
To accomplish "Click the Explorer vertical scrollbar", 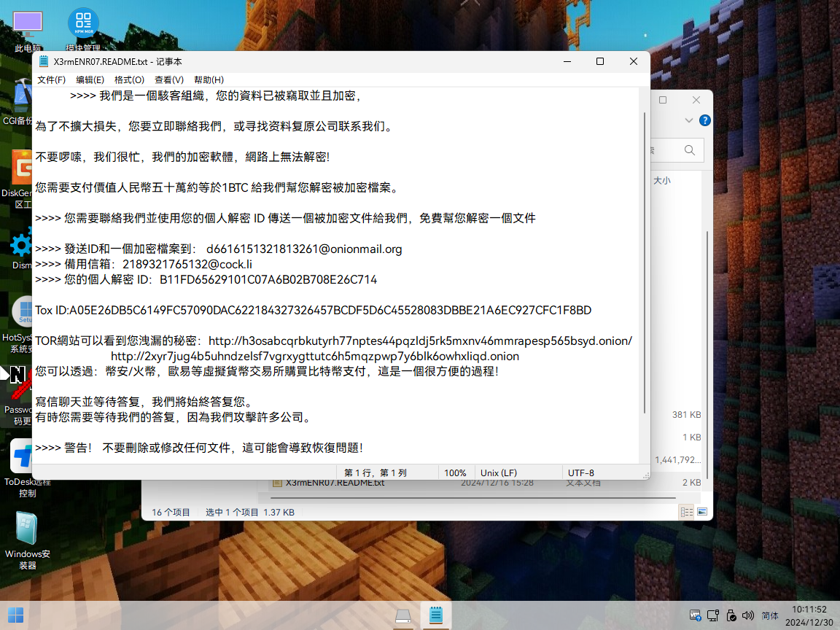I will pyautogui.click(x=707, y=354).
